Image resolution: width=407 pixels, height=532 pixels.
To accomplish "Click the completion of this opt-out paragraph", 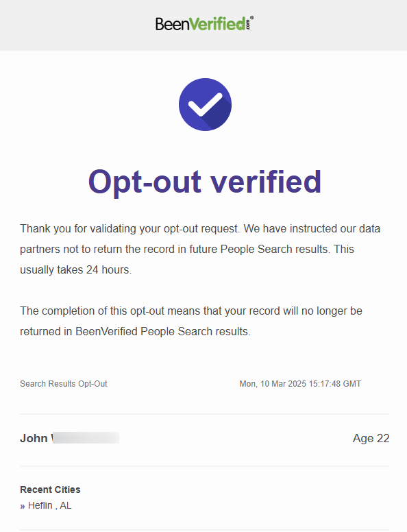I will point(191,321).
